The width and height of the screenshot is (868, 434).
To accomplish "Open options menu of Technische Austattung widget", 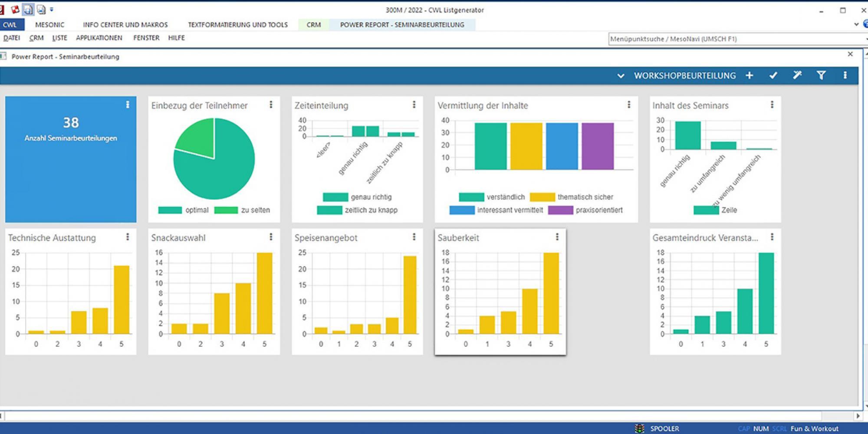I will [x=128, y=237].
